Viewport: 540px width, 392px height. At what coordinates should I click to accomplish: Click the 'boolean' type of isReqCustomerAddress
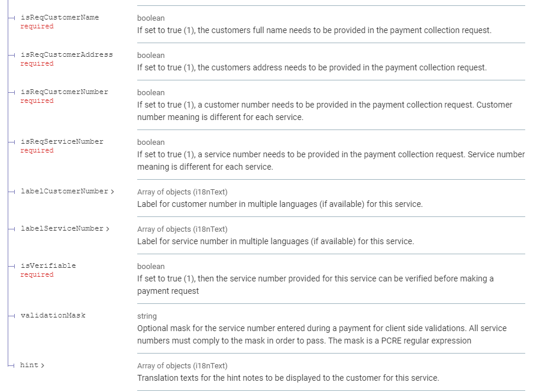point(151,56)
